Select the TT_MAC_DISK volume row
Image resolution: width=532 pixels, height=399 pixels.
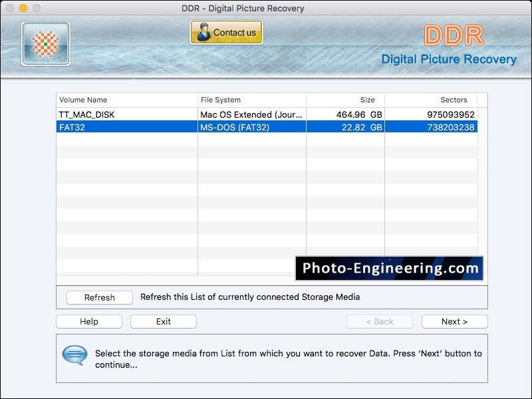click(x=199, y=114)
